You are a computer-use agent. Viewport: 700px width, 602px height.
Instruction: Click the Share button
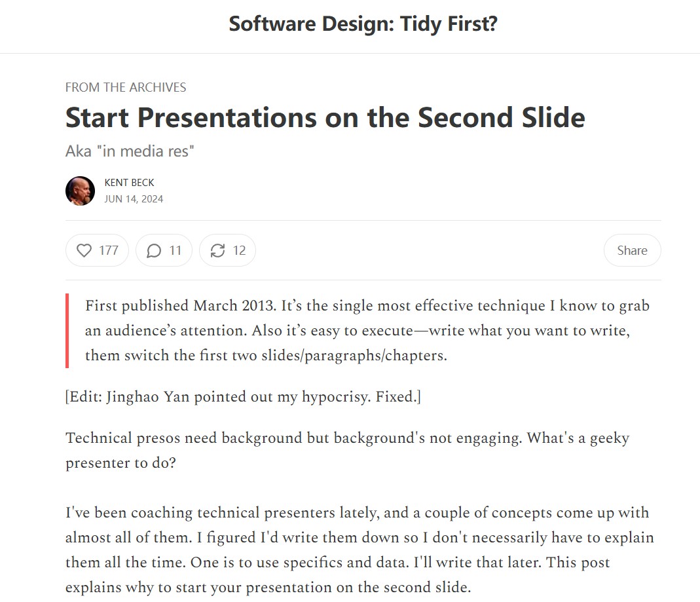(632, 250)
